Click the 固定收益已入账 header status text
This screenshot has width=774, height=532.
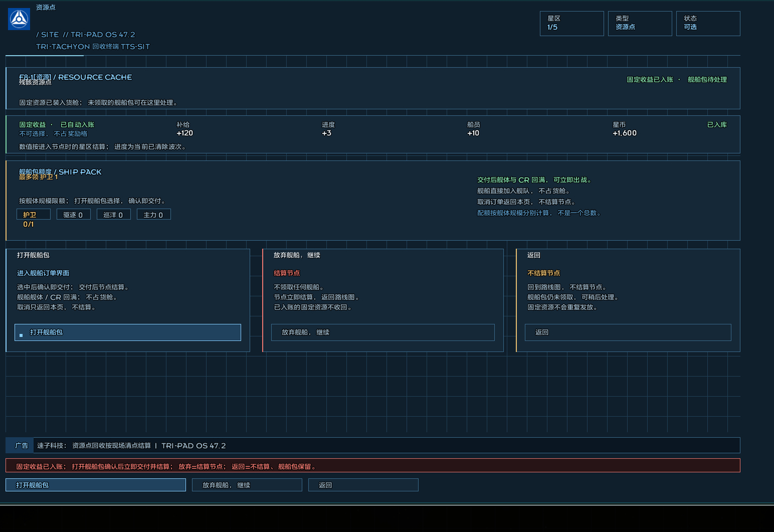[x=650, y=80]
